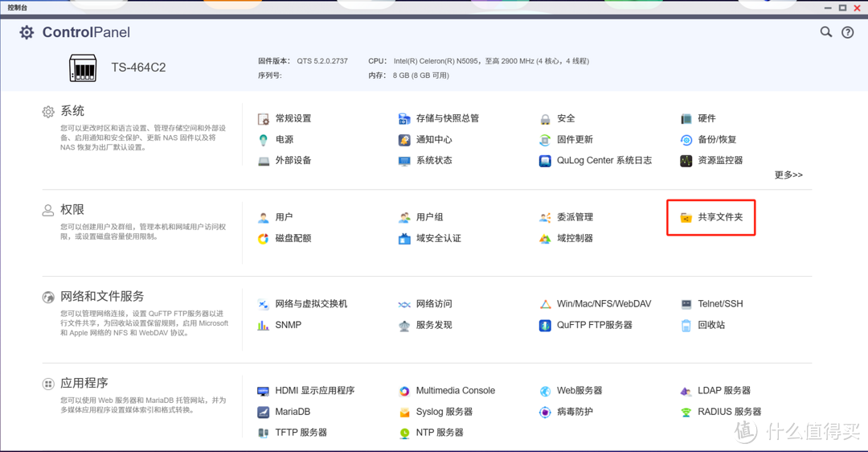Open the 系统 category heading

pyautogui.click(x=72, y=111)
